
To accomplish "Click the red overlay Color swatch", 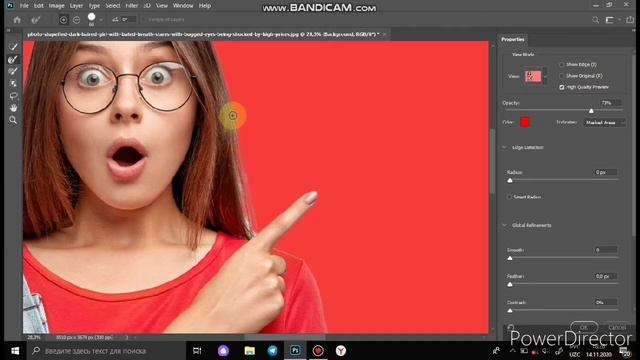I will [x=525, y=122].
